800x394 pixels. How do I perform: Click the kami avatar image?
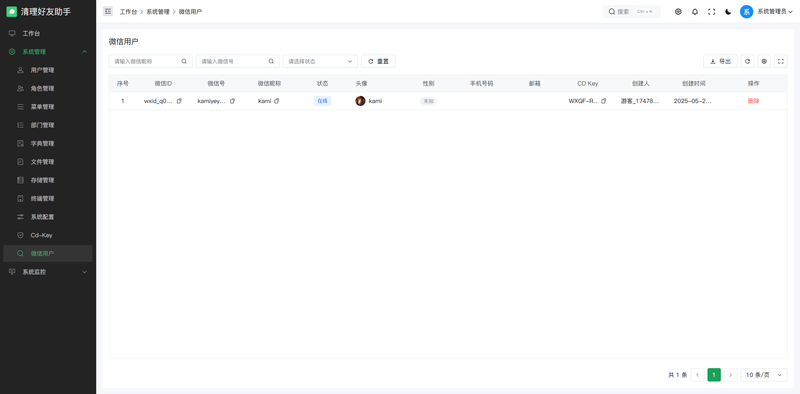360,101
